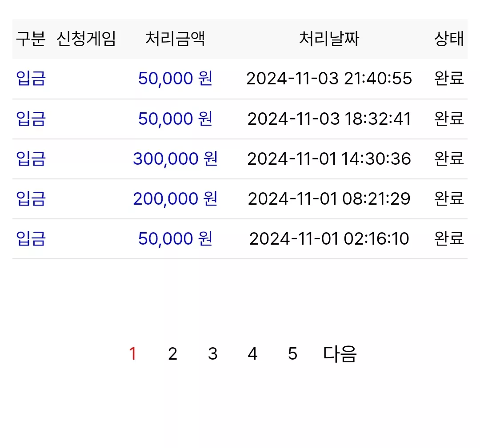Select current page 1 in pagination

coord(132,354)
